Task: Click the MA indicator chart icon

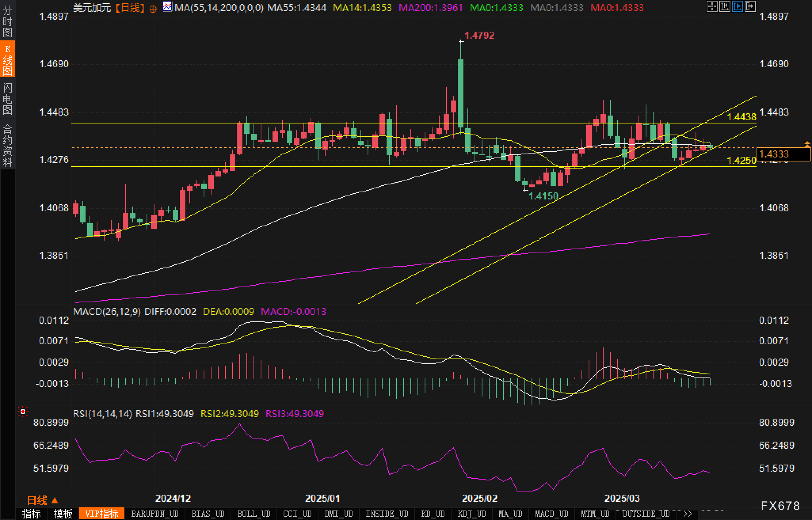Action: pos(168,7)
